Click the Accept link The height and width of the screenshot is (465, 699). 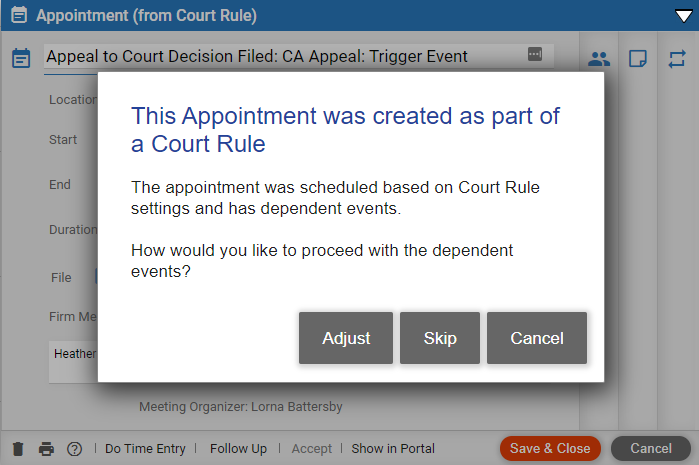point(312,449)
